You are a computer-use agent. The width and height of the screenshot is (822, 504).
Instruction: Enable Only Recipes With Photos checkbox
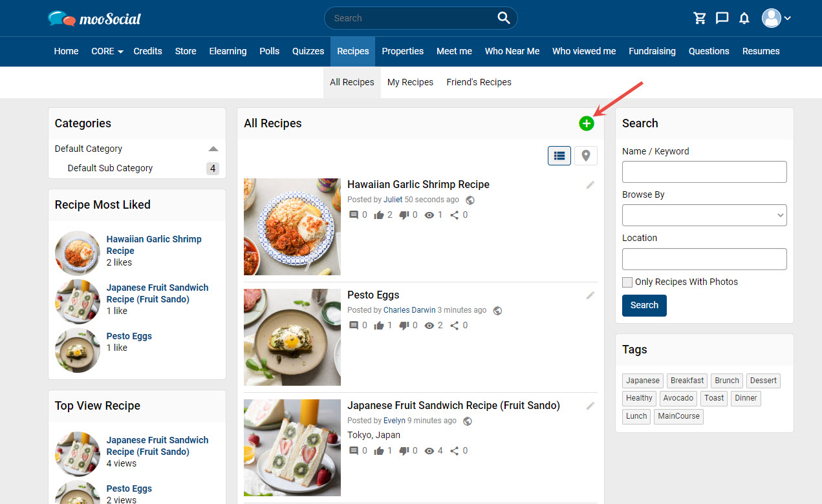click(627, 282)
